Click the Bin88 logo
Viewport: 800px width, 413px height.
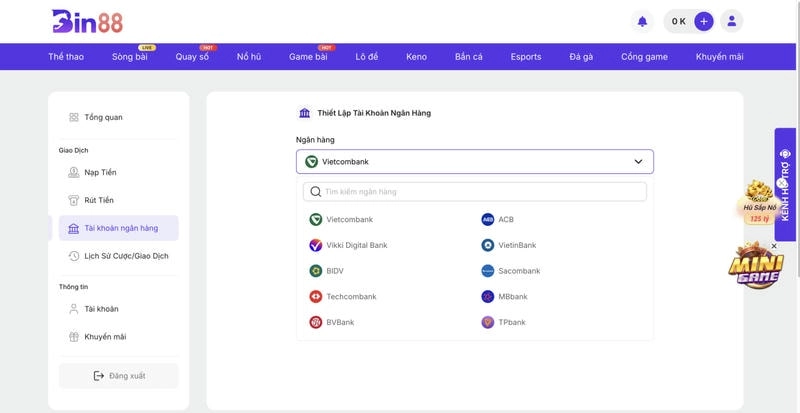(87, 21)
